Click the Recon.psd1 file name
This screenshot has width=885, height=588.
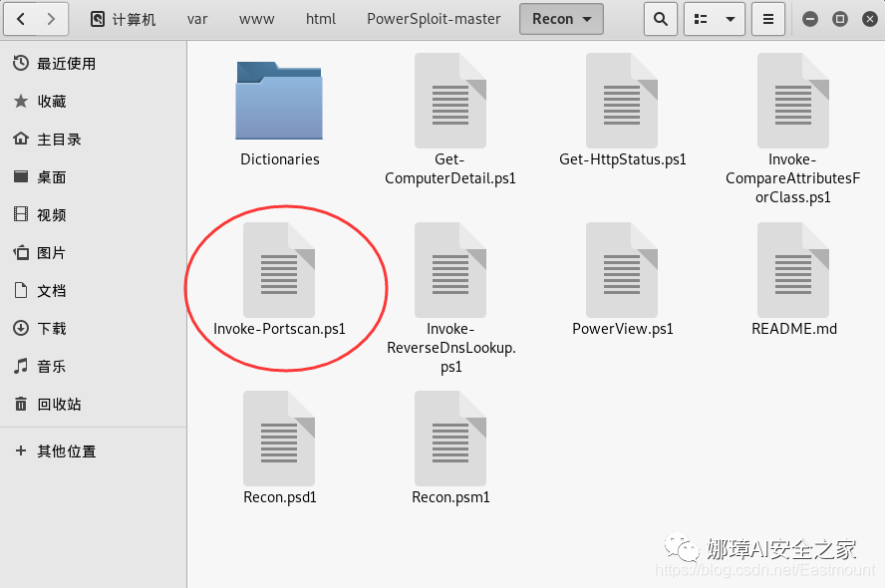(280, 497)
